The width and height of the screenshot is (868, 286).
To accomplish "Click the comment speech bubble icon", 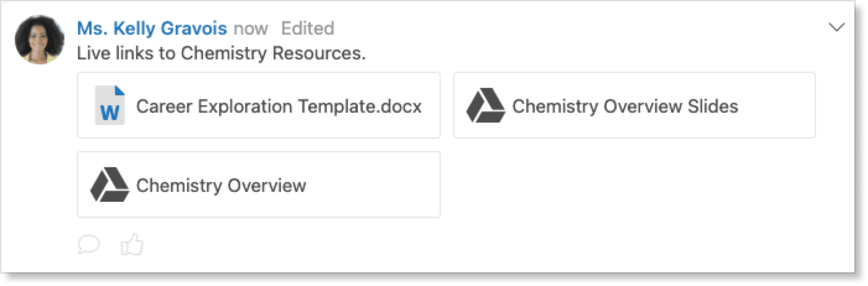I will pos(89,245).
